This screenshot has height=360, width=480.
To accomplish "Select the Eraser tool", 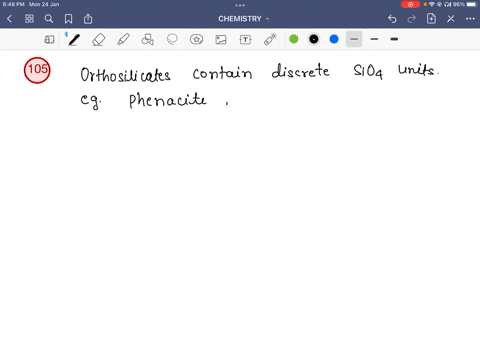I will tap(99, 40).
